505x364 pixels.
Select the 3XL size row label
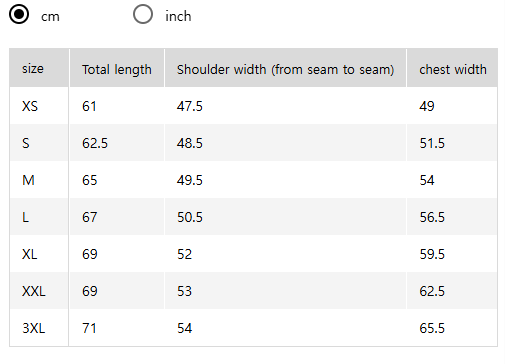coord(34,328)
